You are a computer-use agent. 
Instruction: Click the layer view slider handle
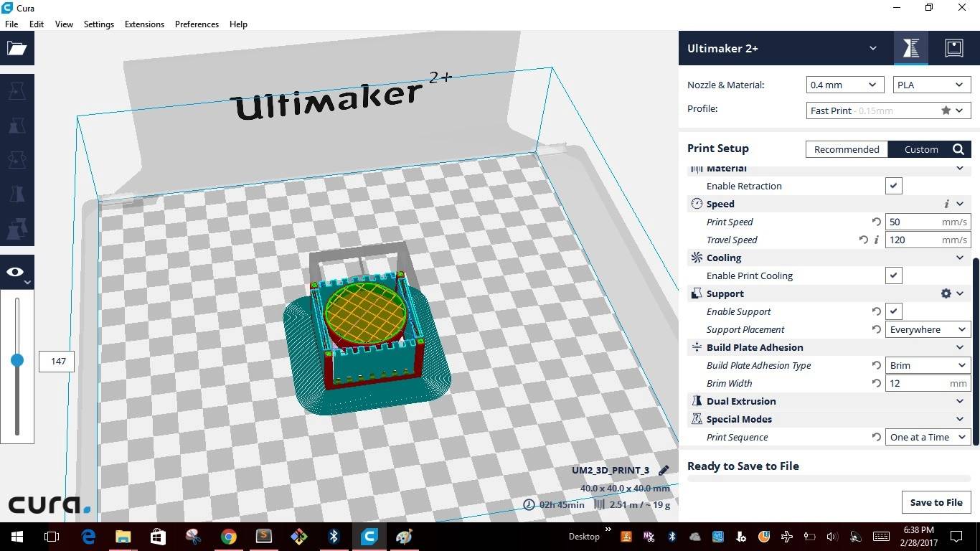click(x=17, y=360)
